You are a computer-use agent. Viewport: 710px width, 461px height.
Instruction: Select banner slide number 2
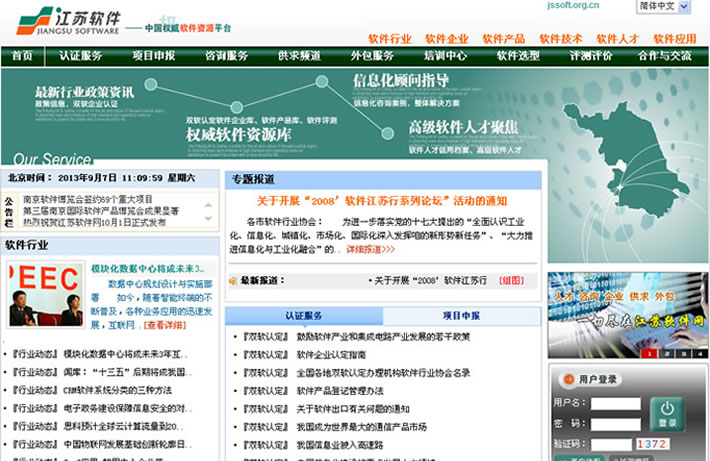[x=667, y=354]
